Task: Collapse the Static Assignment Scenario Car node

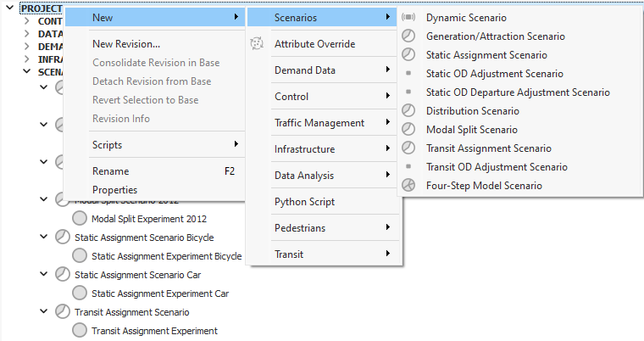Action: pyautogui.click(x=44, y=274)
